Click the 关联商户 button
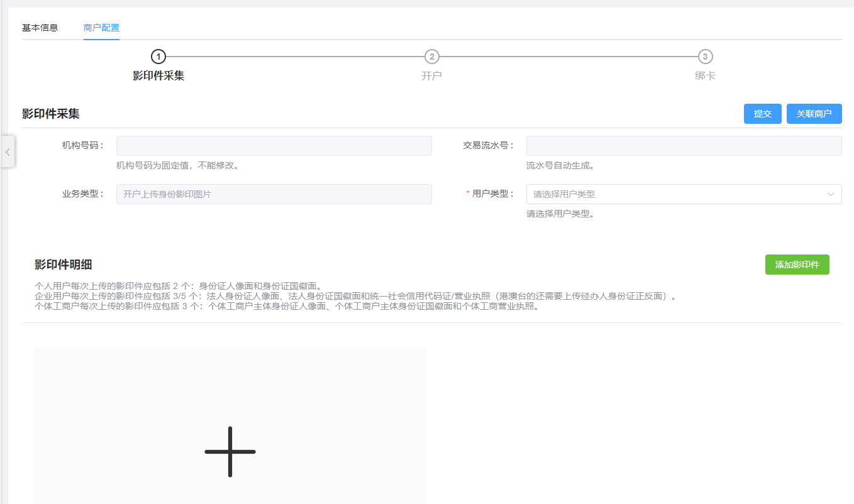The width and height of the screenshot is (854, 504). coord(814,114)
